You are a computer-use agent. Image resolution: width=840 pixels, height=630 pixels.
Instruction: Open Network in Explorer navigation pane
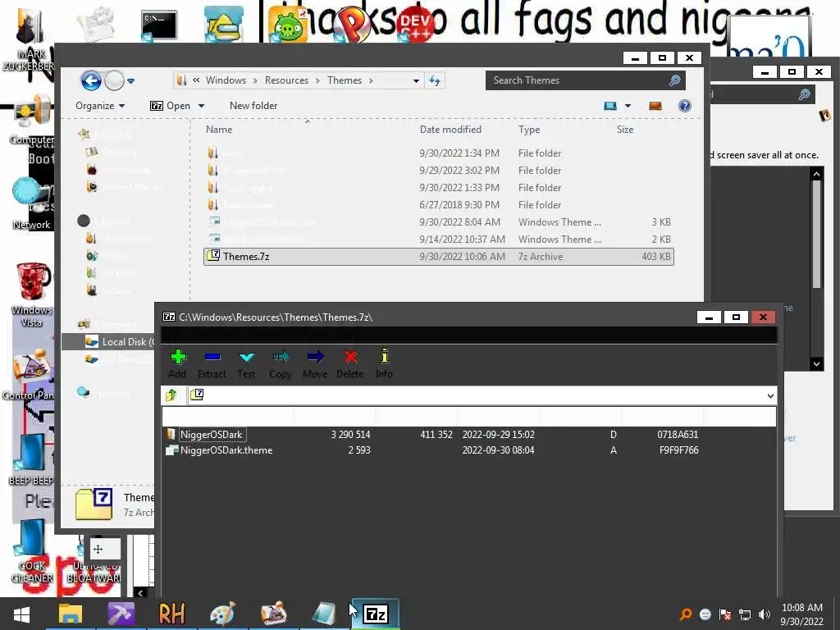coord(105,393)
